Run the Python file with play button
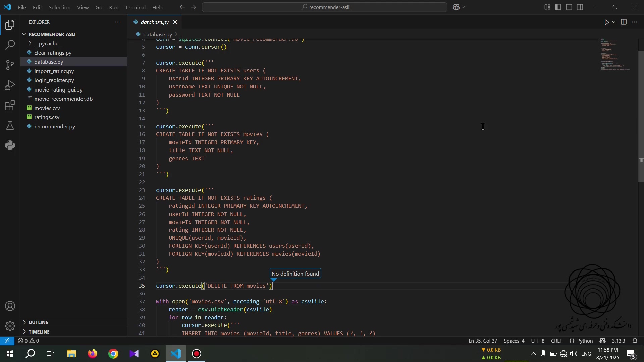 pyautogui.click(x=607, y=22)
